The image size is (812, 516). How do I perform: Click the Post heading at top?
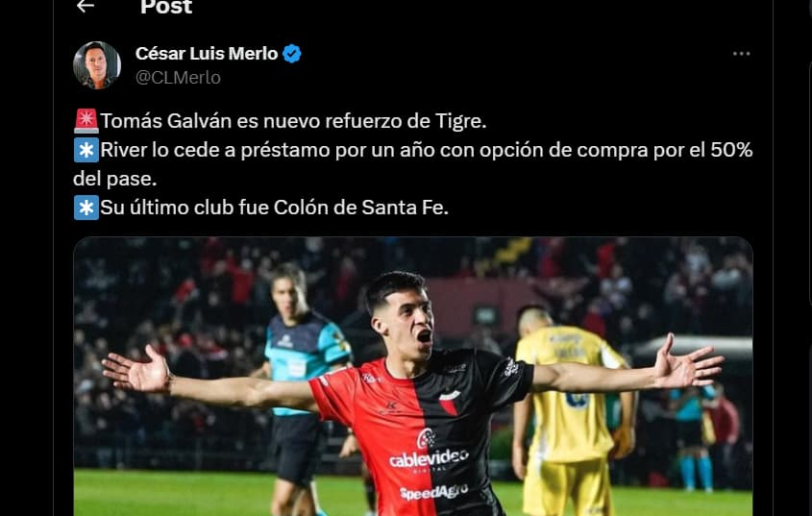(166, 7)
